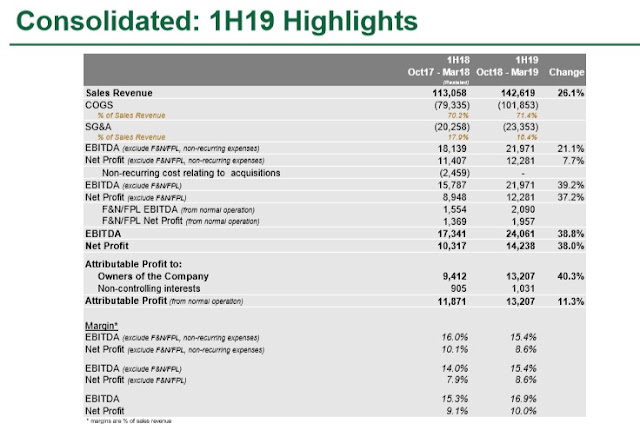Viewport: 640px width, 424px height.
Task: Click the 'Oct17 - Mar18' column header
Action: pyautogui.click(x=439, y=72)
